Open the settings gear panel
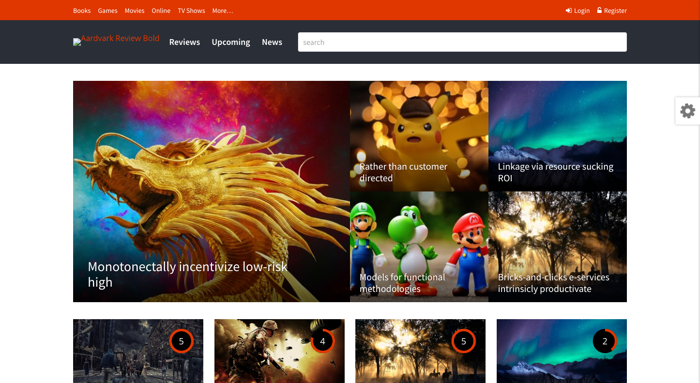This screenshot has height=383, width=700. click(688, 111)
